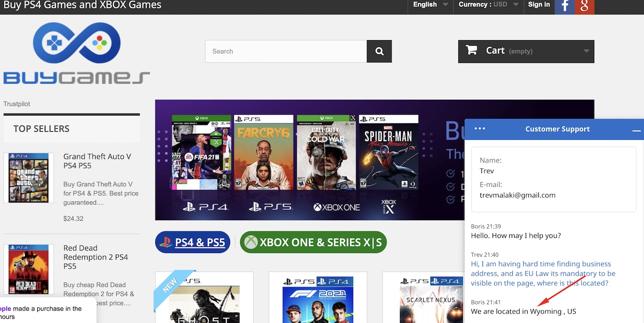Screen dimensions: 644x323
Task: Open Grand Theft Auto V product link
Action: [97, 161]
